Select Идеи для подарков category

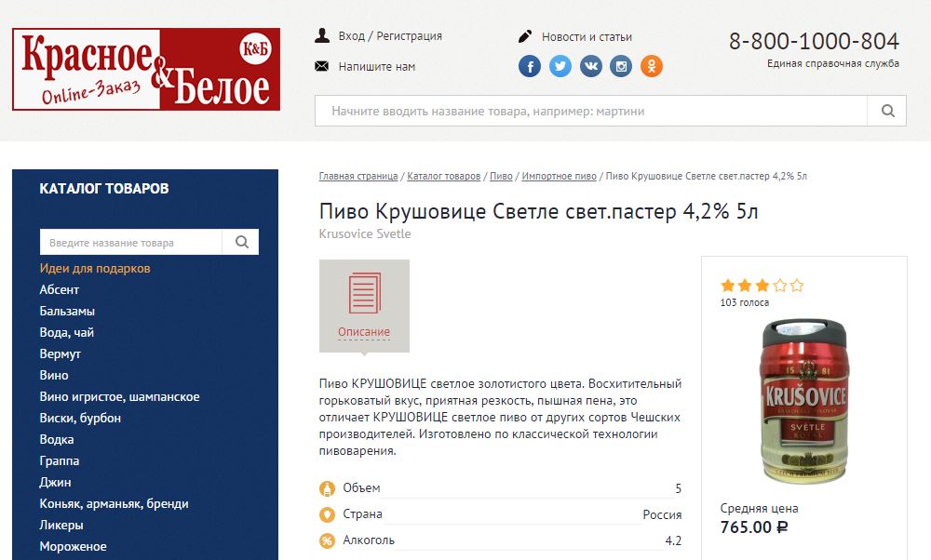pos(95,268)
